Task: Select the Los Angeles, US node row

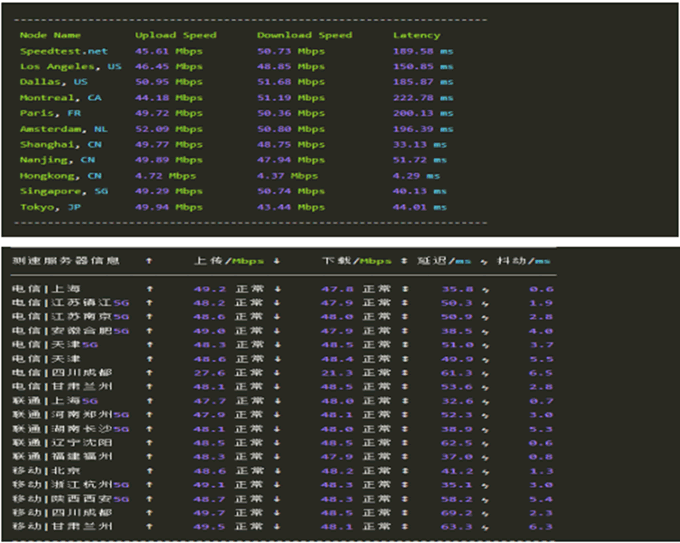Action: [70, 67]
